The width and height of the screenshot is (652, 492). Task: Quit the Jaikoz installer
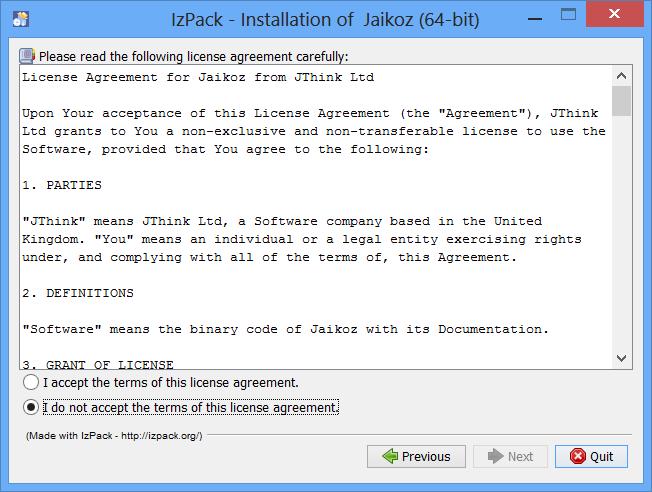point(591,456)
